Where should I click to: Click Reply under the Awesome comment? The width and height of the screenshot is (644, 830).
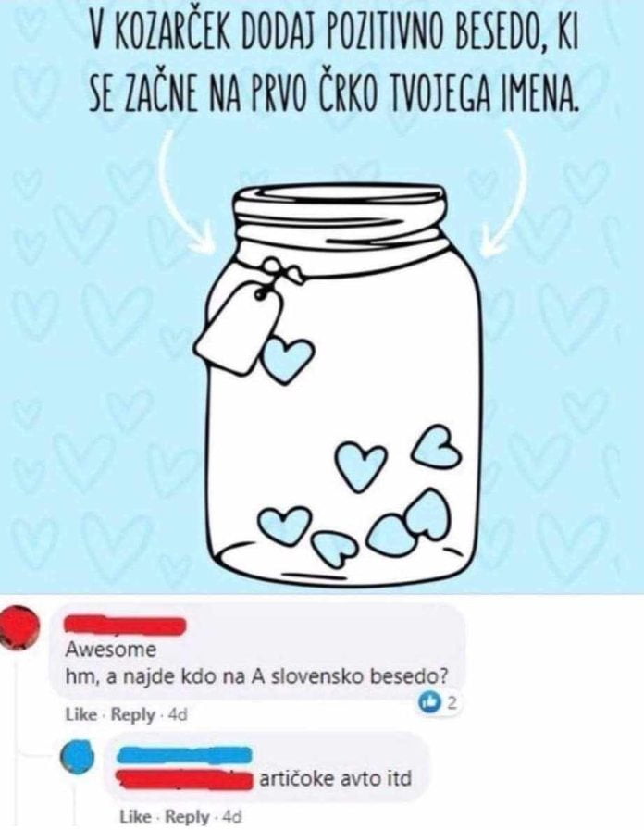point(133,714)
